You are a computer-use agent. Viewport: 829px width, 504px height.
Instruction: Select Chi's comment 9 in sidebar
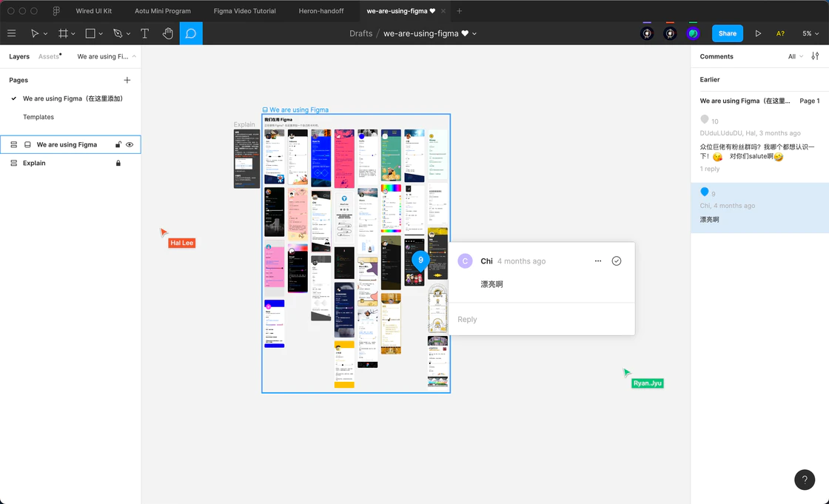pos(759,208)
